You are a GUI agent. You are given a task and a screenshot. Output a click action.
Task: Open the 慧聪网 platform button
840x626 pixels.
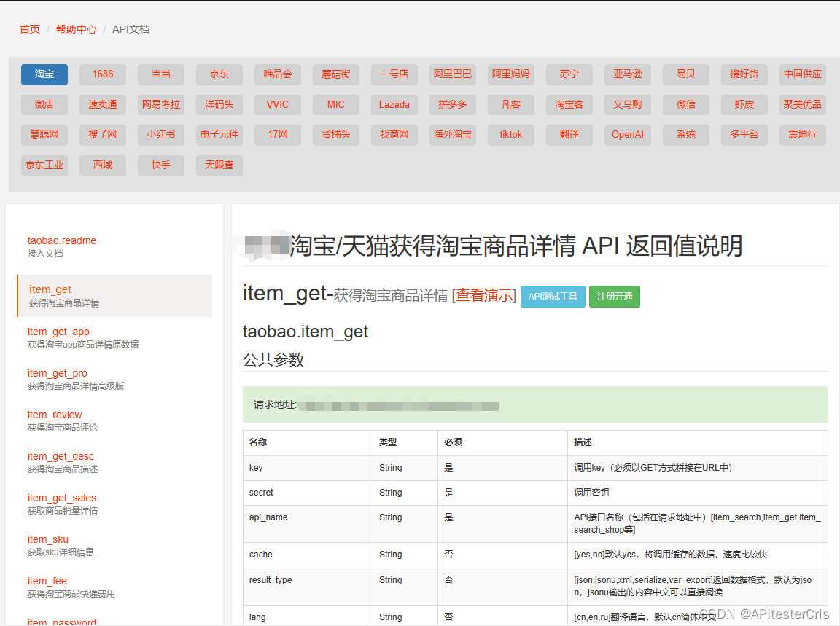pyautogui.click(x=44, y=135)
